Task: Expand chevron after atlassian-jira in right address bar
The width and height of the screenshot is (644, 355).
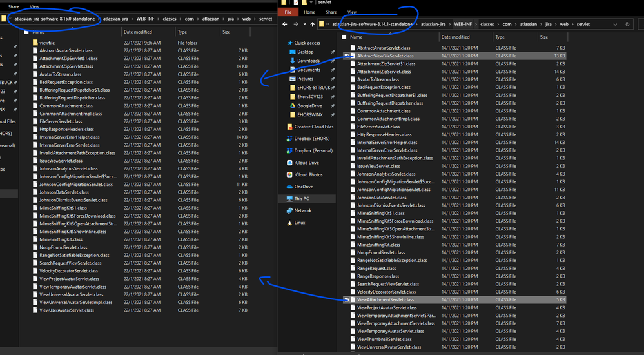Action: point(450,25)
